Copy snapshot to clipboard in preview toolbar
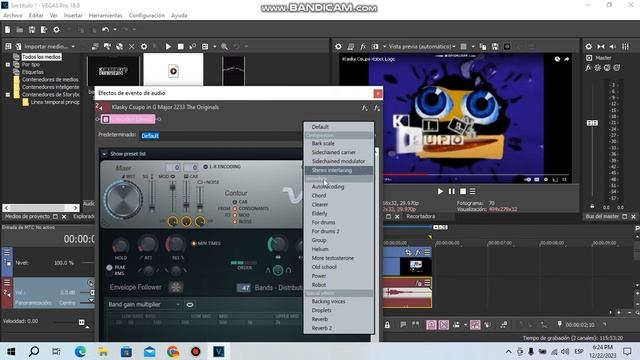This screenshot has width=640, height=360. (x=483, y=47)
